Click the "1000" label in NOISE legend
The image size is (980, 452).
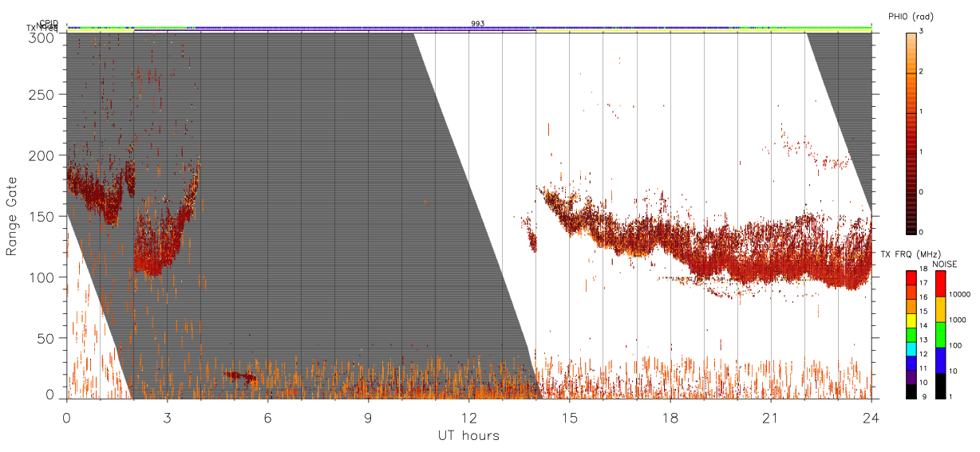(959, 321)
